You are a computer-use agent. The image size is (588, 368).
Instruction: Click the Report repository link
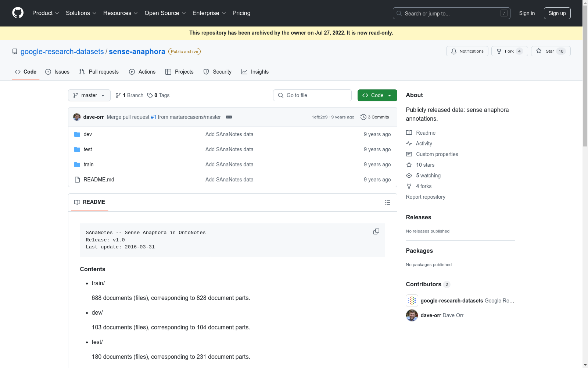click(426, 197)
